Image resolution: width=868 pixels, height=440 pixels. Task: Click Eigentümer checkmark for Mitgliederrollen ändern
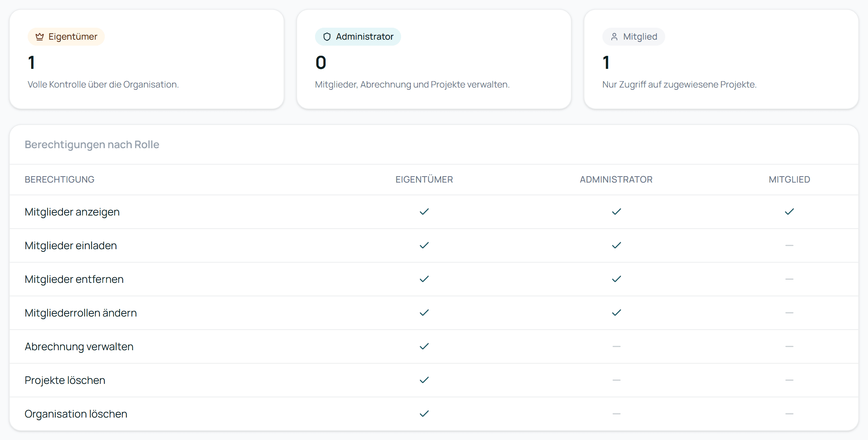[424, 313]
